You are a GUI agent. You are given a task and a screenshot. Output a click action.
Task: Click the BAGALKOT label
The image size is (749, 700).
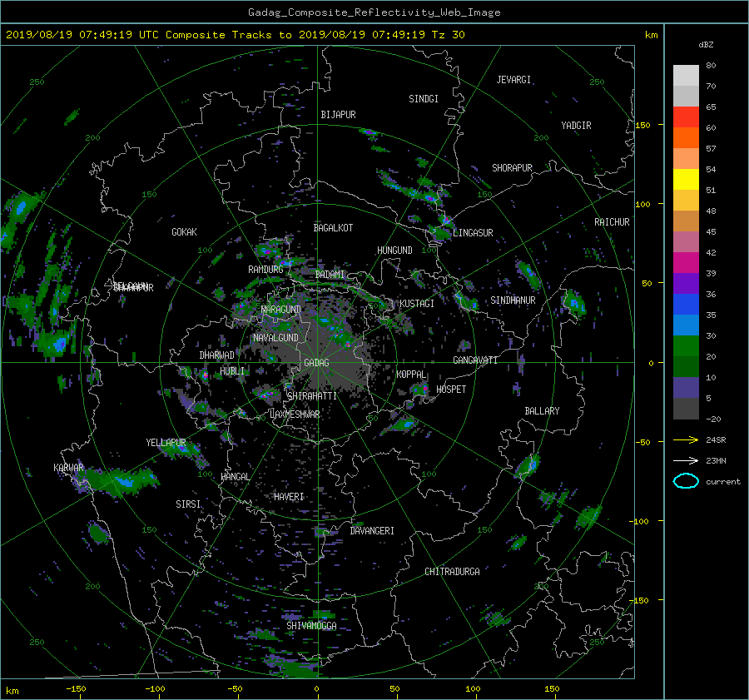[x=333, y=228]
